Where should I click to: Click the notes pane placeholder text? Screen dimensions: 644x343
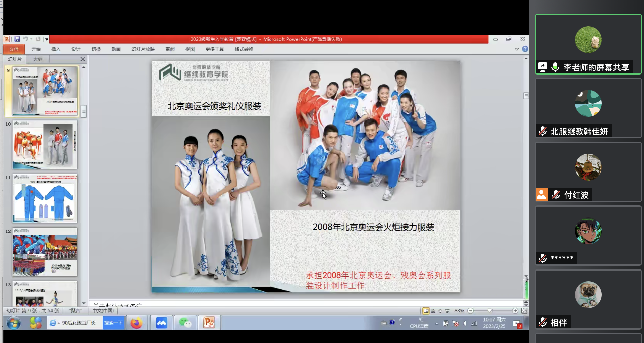pos(117,305)
